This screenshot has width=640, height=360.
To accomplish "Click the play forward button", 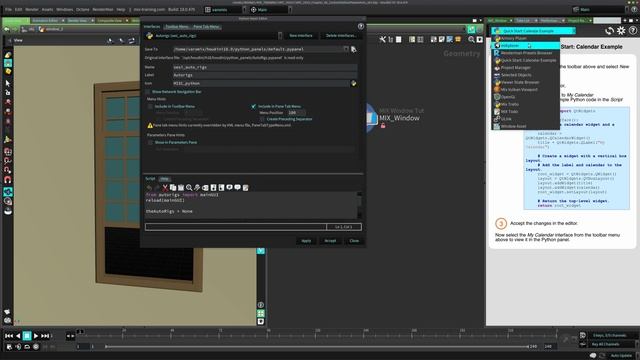I will pos(36,336).
